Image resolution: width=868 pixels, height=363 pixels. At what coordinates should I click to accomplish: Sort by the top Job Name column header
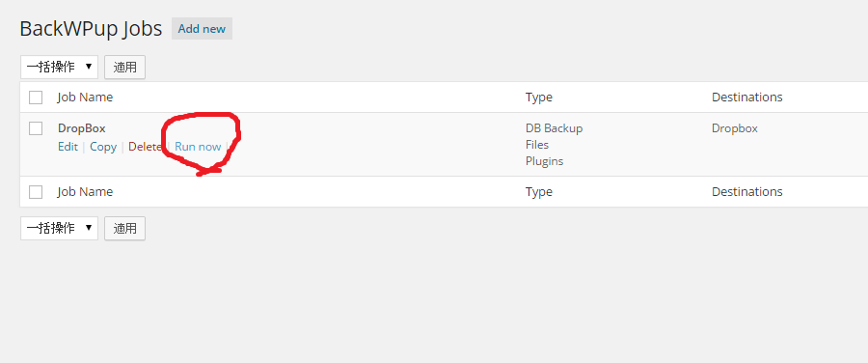[85, 97]
